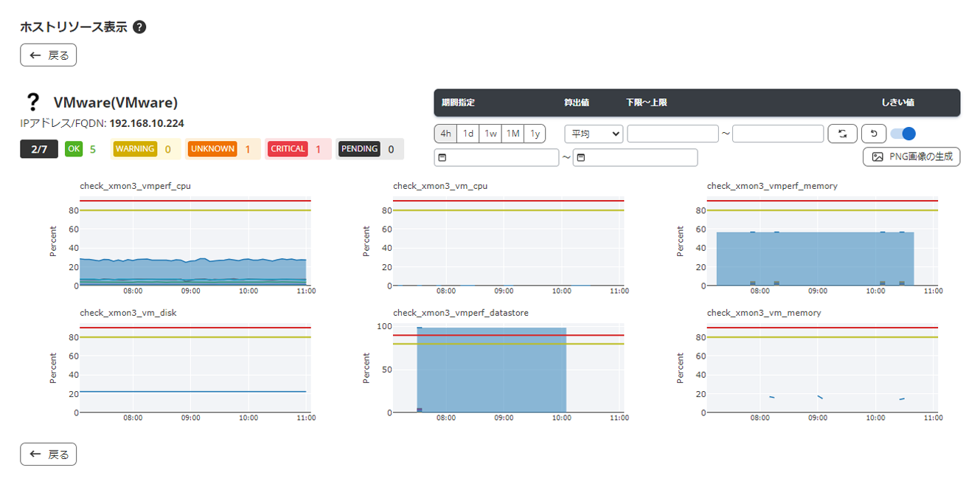Open the 平均 calculation dropdown
This screenshot has width=980, height=490.
[594, 134]
